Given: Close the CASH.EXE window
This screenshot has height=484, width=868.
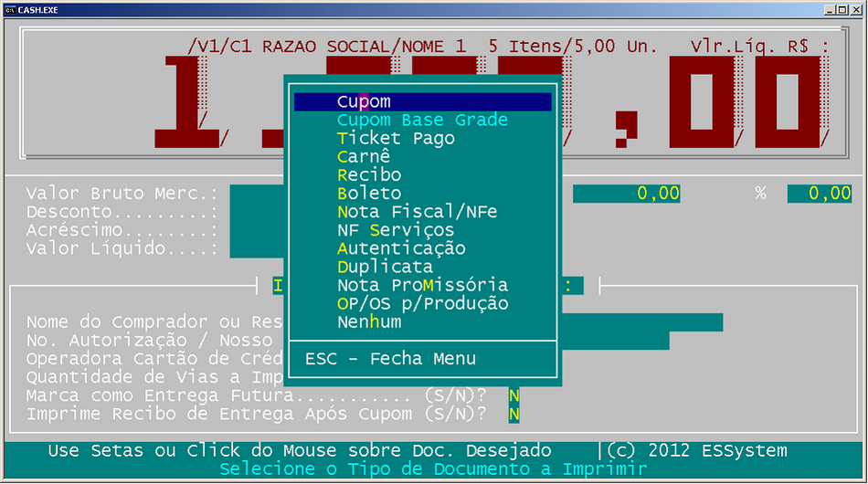Looking at the screenshot, I should tap(856, 9).
